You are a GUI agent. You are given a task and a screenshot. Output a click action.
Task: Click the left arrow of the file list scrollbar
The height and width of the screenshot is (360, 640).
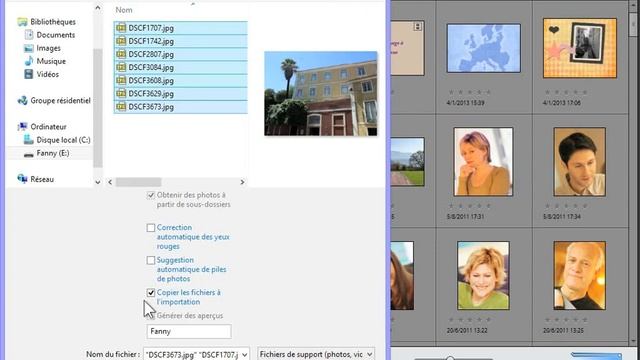pos(110,182)
